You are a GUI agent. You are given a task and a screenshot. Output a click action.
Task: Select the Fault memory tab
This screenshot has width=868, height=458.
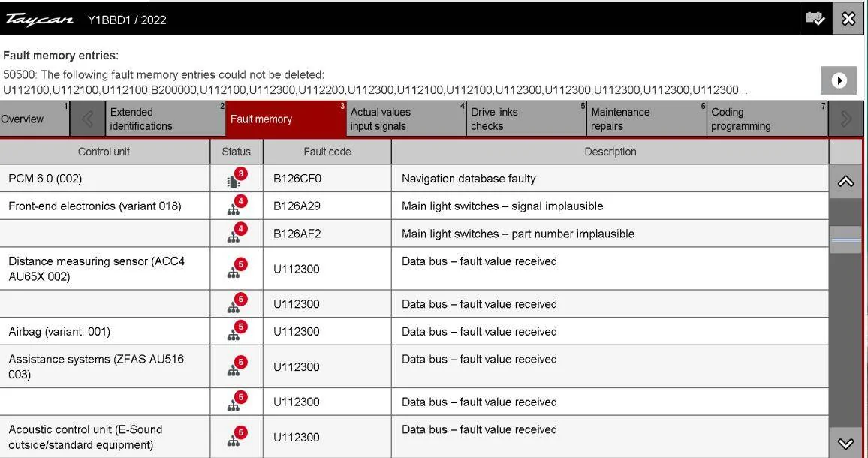(x=285, y=119)
